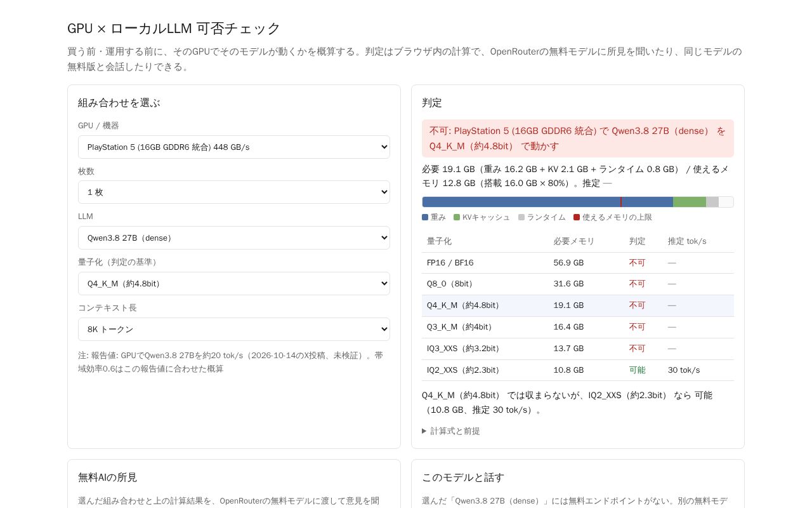Screen dimensions: 812x508
Task: Select the FP16 / BF16 table row
Action: click(x=578, y=263)
